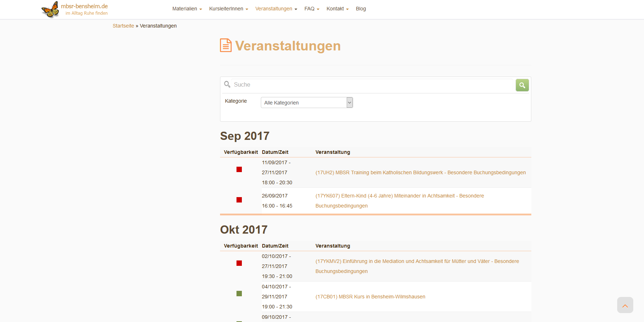Image resolution: width=644 pixels, height=322 pixels.
Task: Click red availability square for 17YK607 event
Action: point(239,200)
